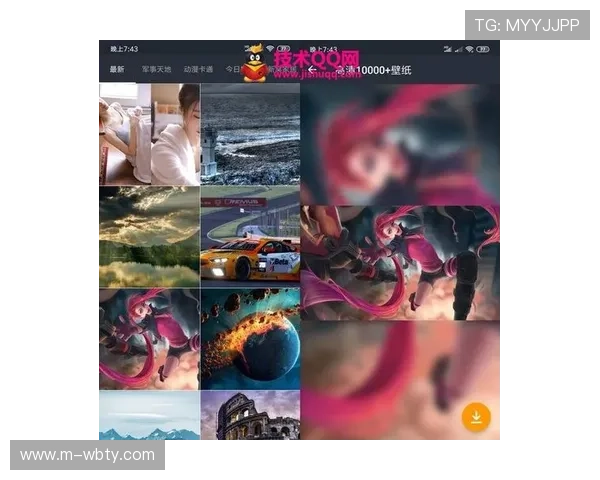The height and width of the screenshot is (480, 600).
Task: Open the pink-haired character thumbnail in grid
Action: tap(148, 338)
